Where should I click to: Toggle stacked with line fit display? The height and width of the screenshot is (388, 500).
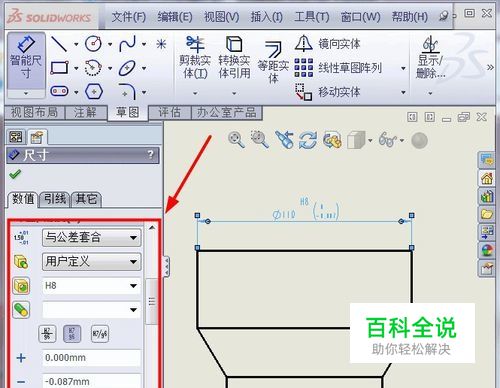point(47,334)
